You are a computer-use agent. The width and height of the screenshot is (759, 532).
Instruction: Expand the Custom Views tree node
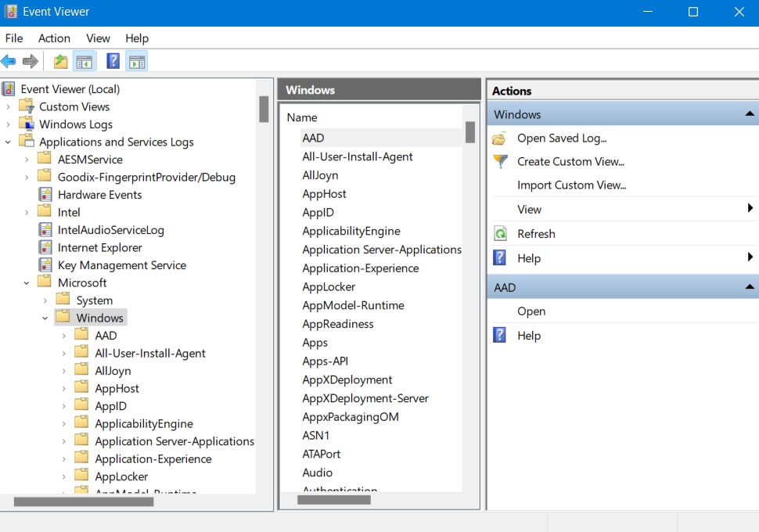[x=8, y=106]
